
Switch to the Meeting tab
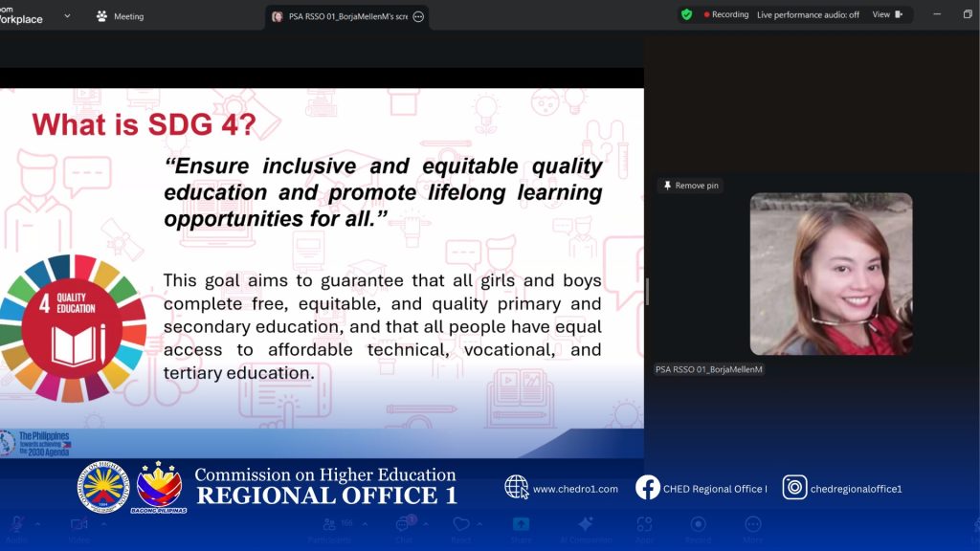tap(120, 16)
